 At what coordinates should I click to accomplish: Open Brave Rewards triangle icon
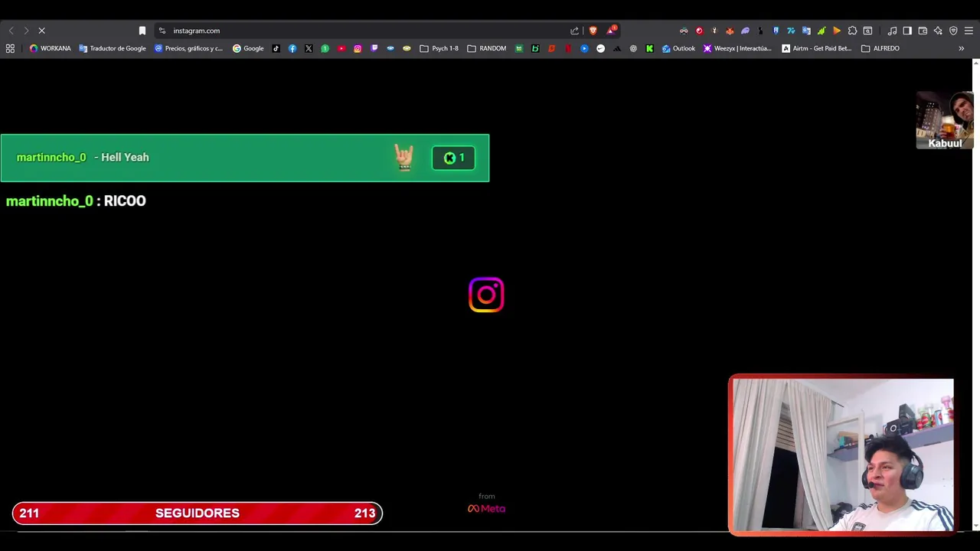611,31
